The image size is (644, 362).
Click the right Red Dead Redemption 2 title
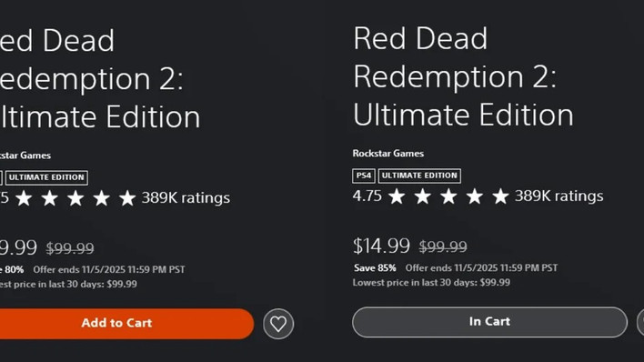coord(463,76)
